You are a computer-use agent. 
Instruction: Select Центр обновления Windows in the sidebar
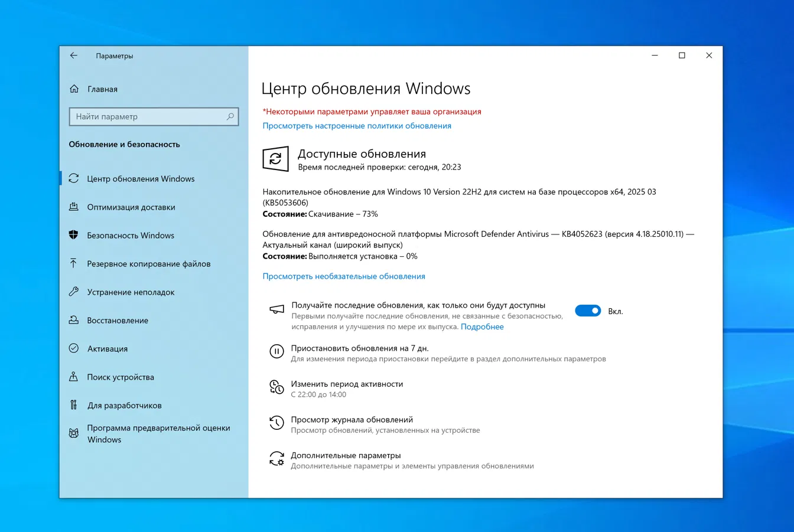coord(141,179)
